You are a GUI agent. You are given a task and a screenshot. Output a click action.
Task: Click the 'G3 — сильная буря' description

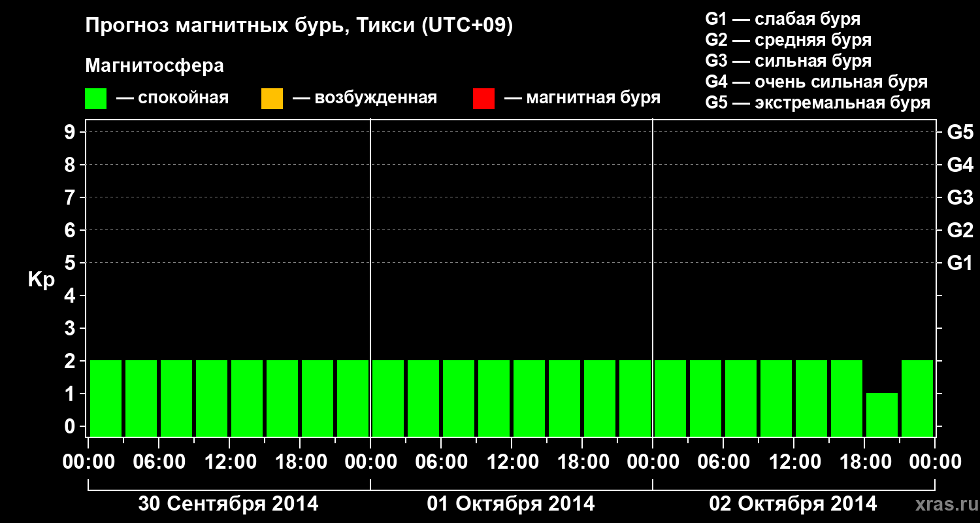[788, 61]
